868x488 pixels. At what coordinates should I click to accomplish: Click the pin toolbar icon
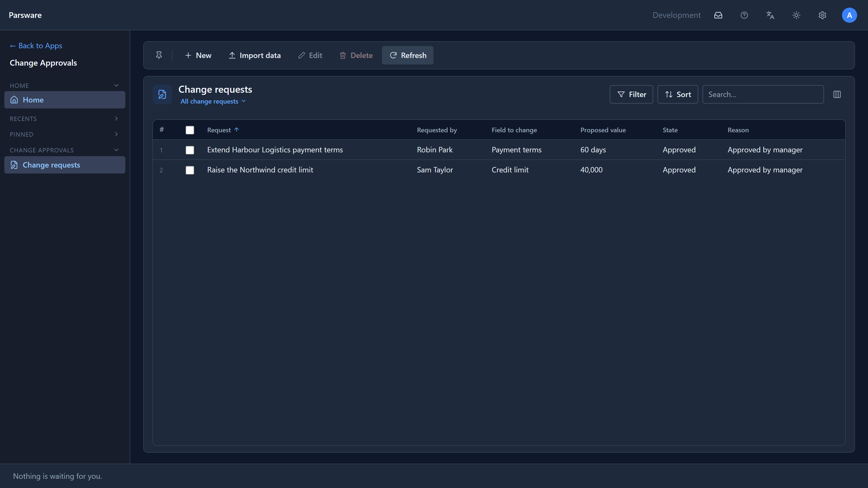tap(159, 55)
